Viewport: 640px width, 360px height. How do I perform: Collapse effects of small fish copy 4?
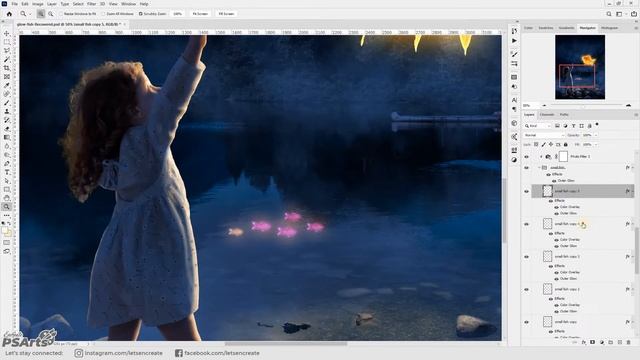pos(632,224)
